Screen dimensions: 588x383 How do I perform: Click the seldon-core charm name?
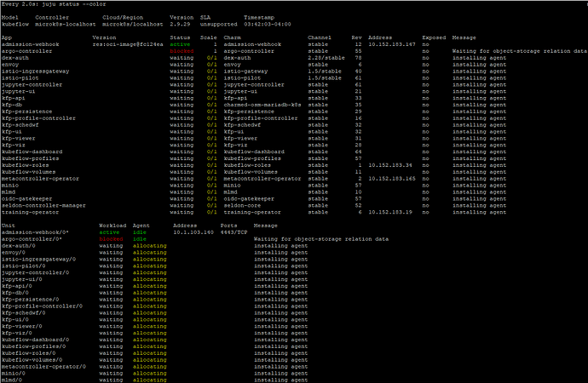click(x=242, y=205)
